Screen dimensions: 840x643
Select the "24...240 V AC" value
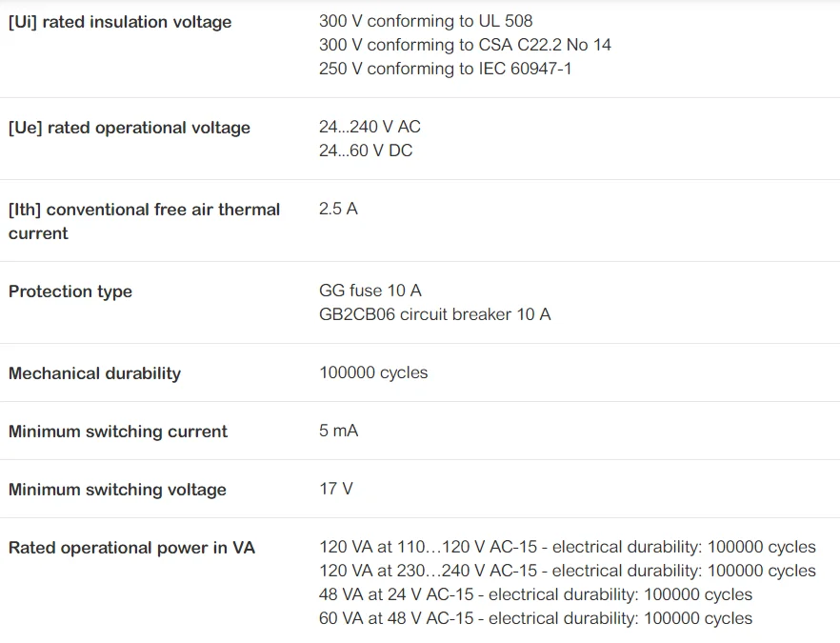point(370,127)
